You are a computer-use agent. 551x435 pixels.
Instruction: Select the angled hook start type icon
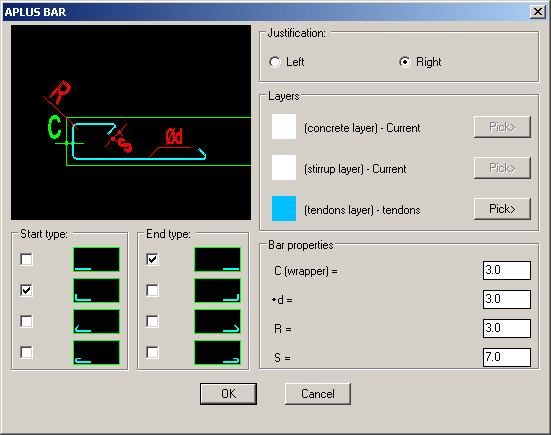pyautogui.click(x=96, y=321)
